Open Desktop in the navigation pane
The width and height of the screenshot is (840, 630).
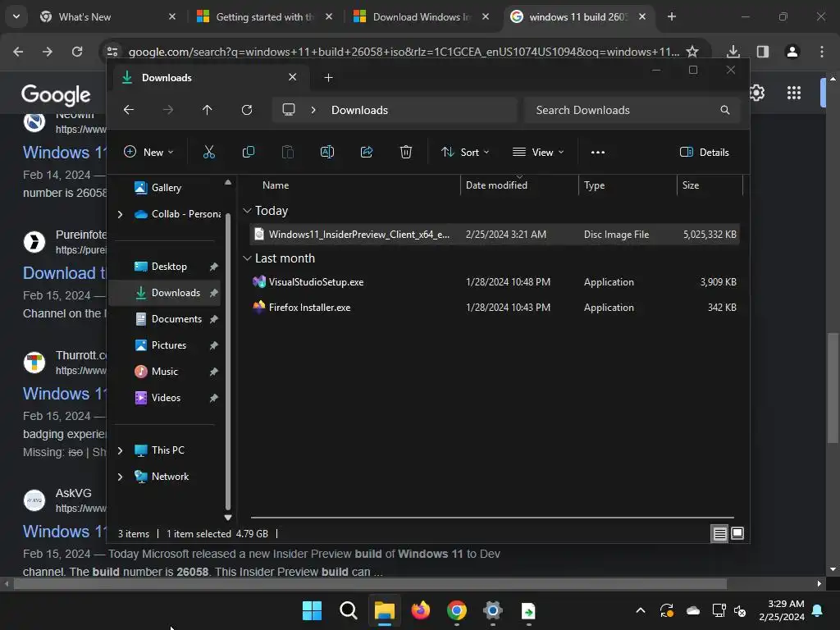point(169,267)
